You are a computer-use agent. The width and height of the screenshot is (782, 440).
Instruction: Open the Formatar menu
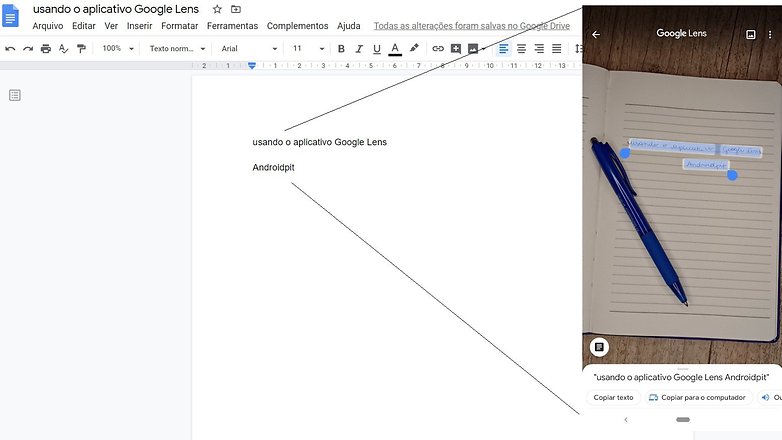[180, 26]
